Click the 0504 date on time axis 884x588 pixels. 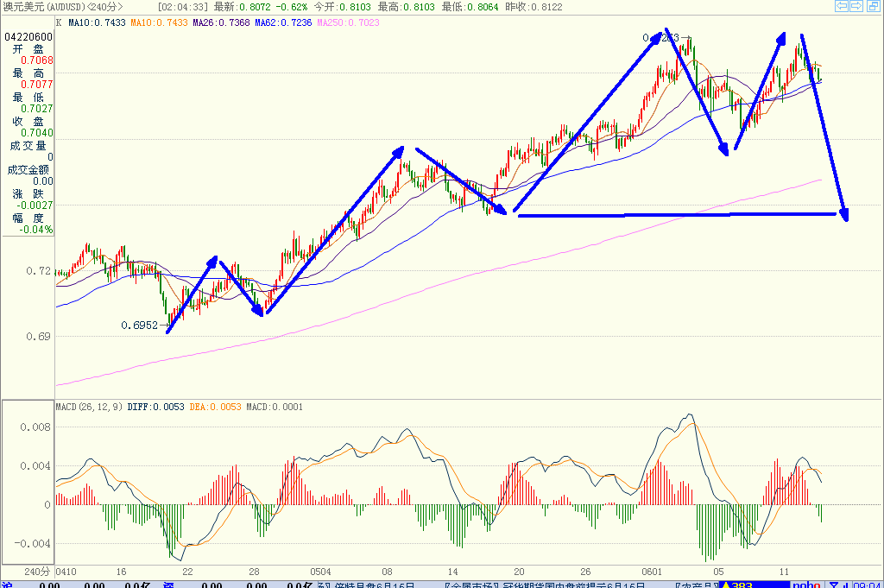tap(320, 572)
